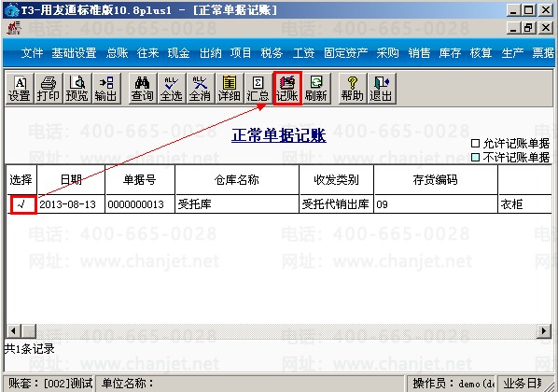The width and height of the screenshot is (558, 392).
Task: Click the 正常单据记账 title heading
Action: click(x=279, y=135)
